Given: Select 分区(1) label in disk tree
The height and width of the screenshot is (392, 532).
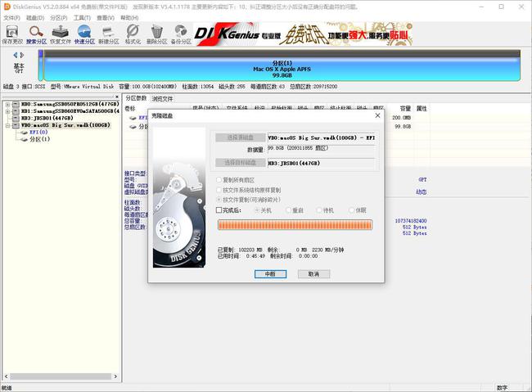Looking at the screenshot, I should coord(40,139).
